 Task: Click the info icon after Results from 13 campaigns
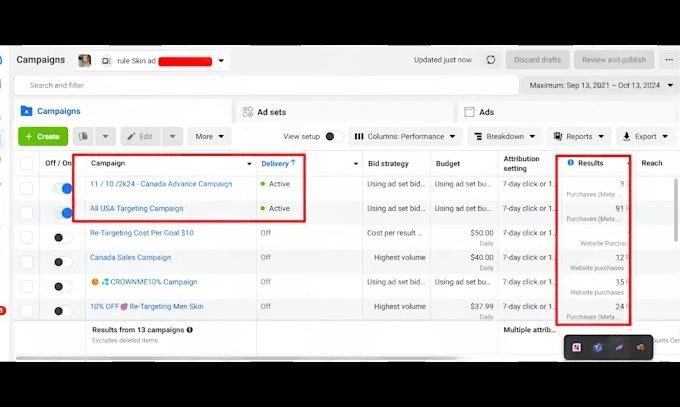[190, 329]
